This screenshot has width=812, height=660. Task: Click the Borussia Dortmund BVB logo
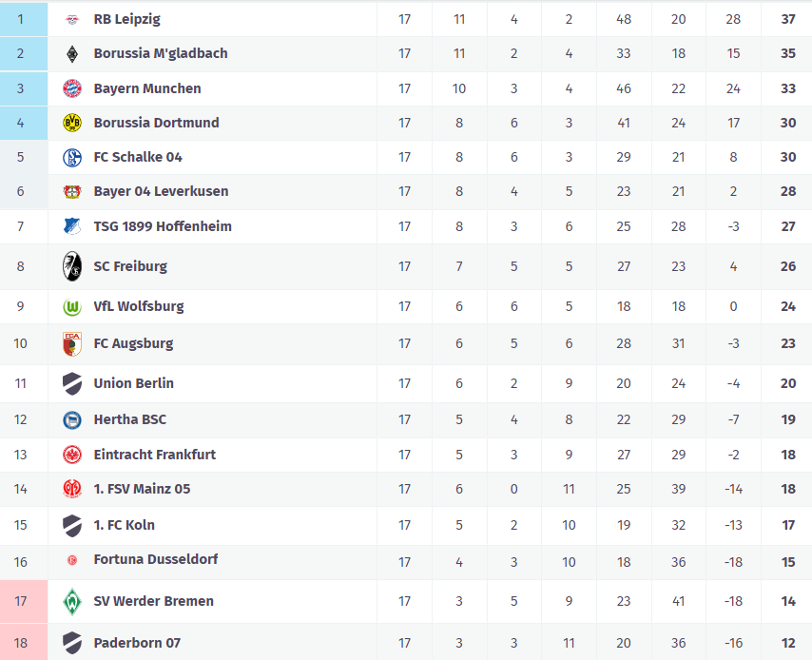[72, 123]
